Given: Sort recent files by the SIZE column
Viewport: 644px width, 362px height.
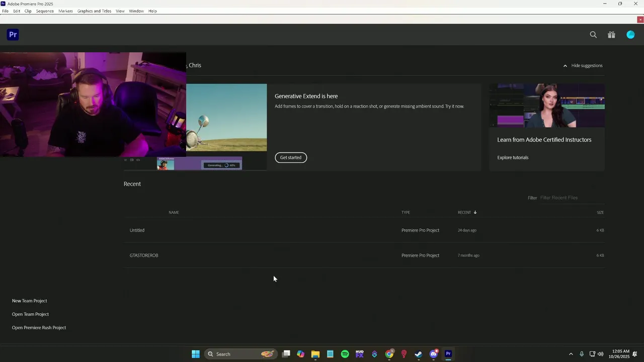Looking at the screenshot, I should [x=600, y=212].
